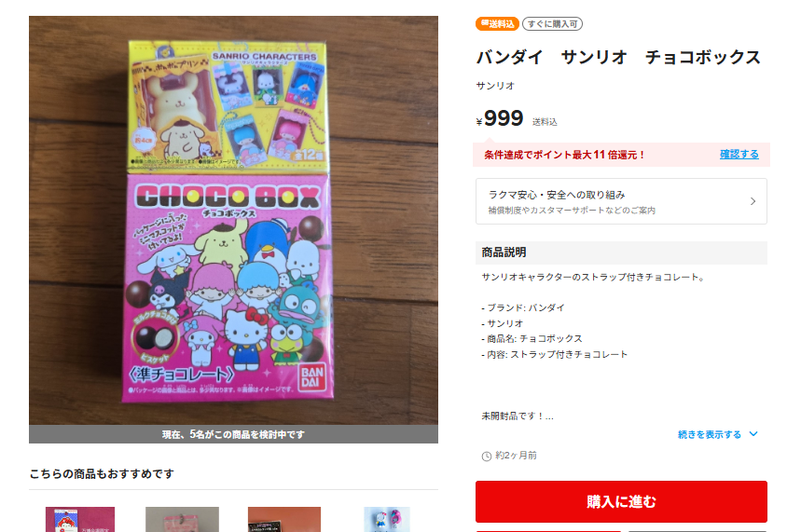The image size is (801, 532).
Task: Open the 確認する points link
Action: pos(739,154)
